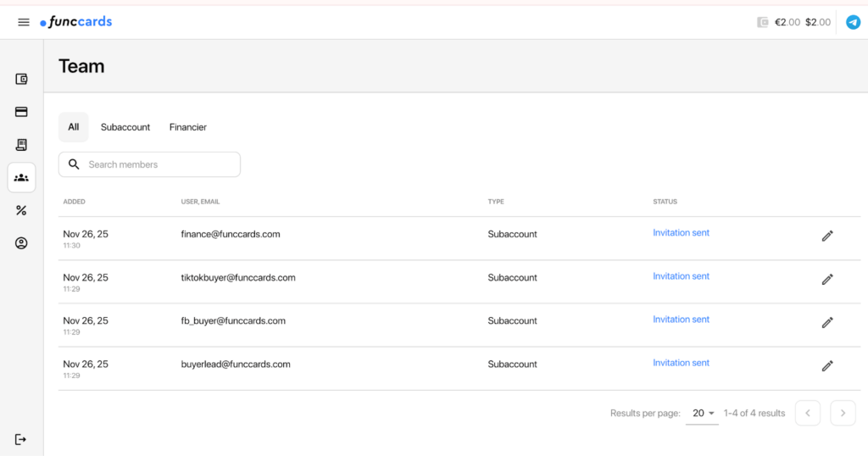The width and height of the screenshot is (868, 456).
Task: Open the wallet section in sidebar
Action: pyautogui.click(x=21, y=79)
